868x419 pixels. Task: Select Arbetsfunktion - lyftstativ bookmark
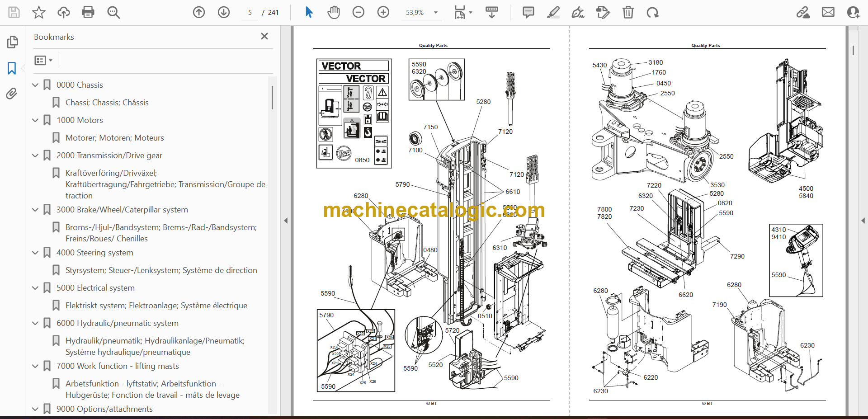pyautogui.click(x=152, y=389)
